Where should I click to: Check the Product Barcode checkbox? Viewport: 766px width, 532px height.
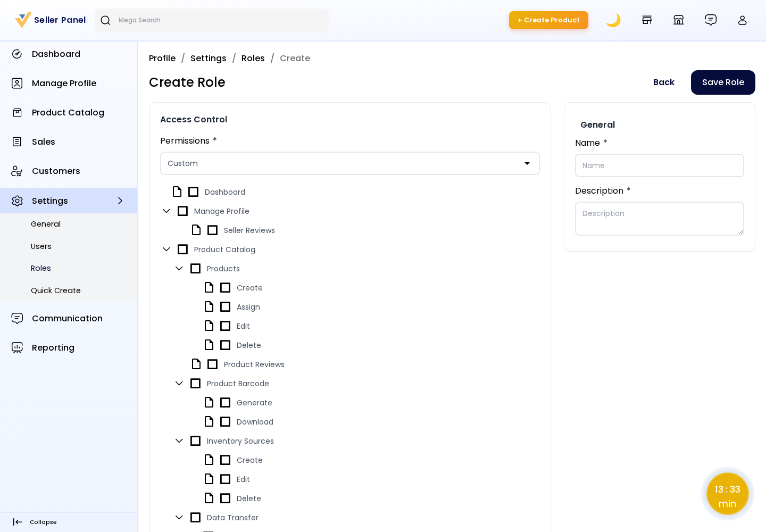point(196,383)
